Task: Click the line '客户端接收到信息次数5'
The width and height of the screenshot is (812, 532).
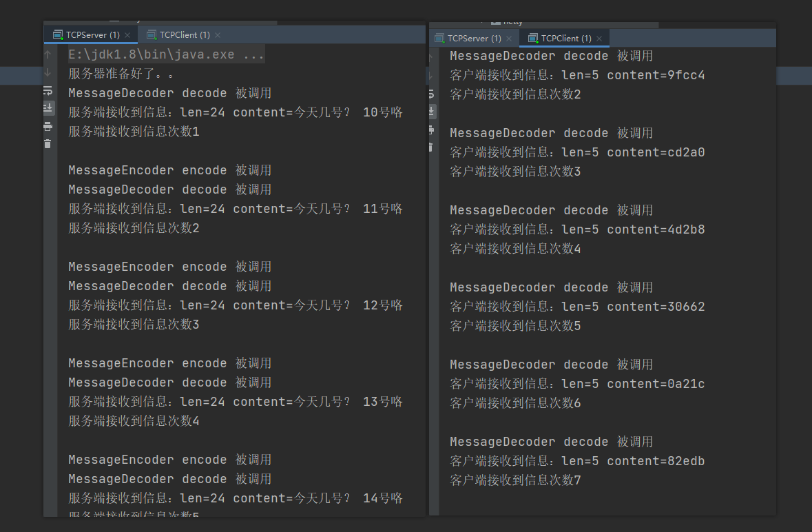Action: [x=515, y=326]
